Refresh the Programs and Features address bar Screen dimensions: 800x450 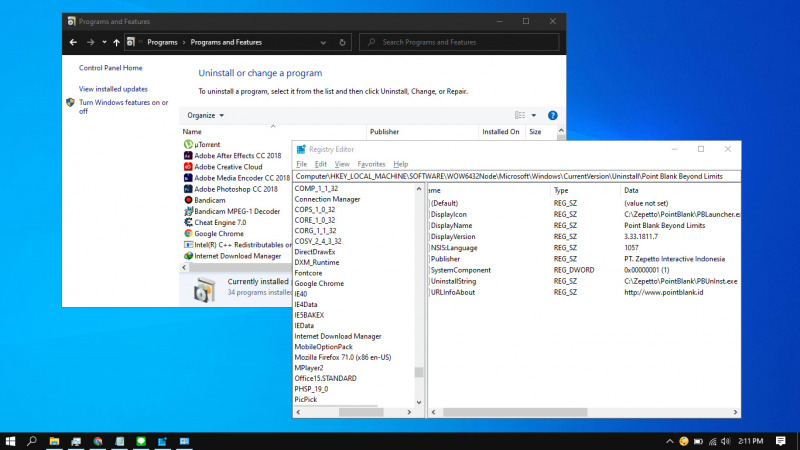click(342, 42)
